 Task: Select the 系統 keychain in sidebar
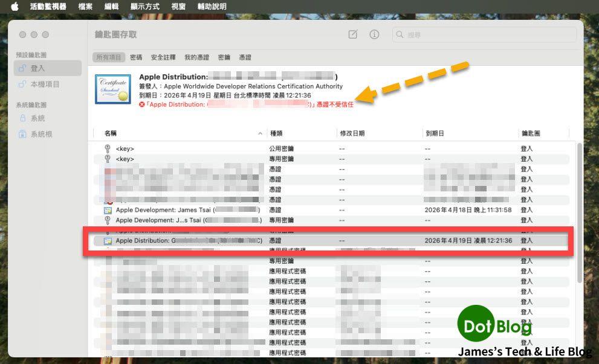tap(37, 118)
